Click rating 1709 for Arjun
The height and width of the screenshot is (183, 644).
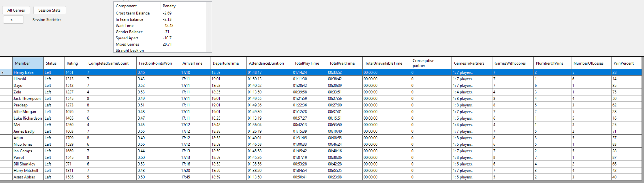coord(75,138)
